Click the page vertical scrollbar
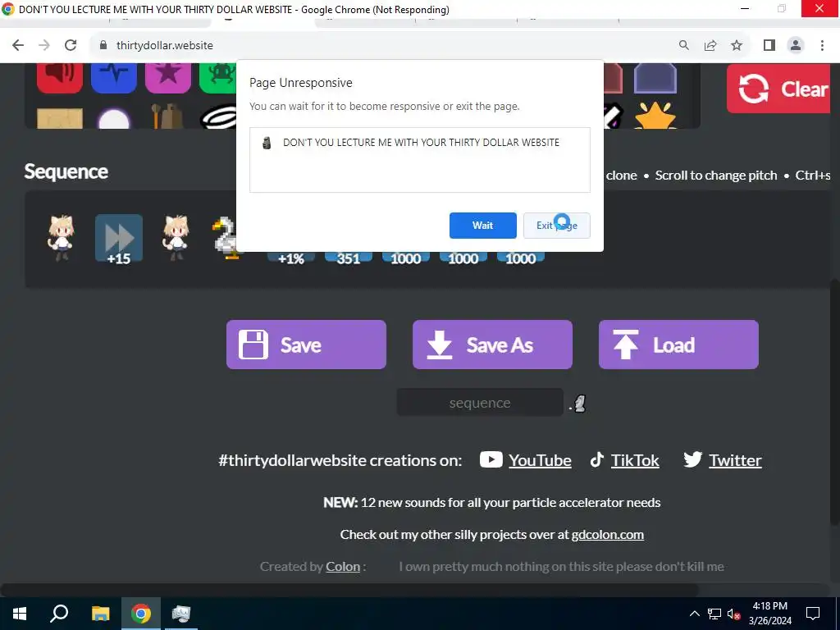The width and height of the screenshot is (840, 630). 834,402
